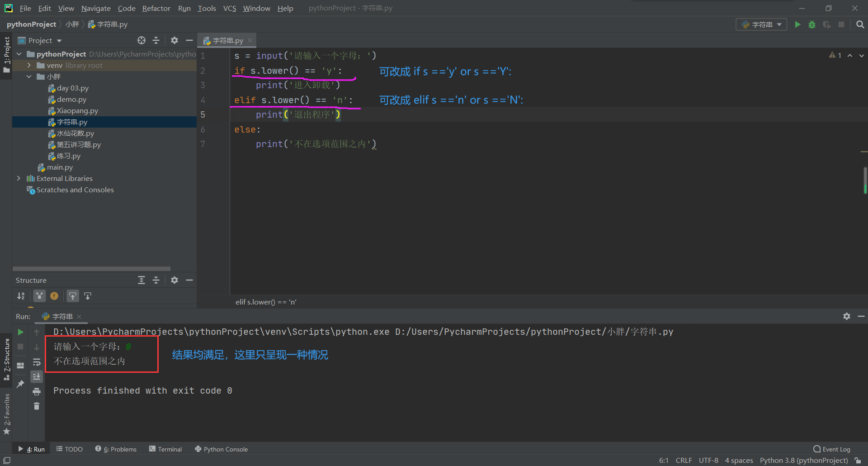Hide the Run panel with minus icon
The width and height of the screenshot is (868, 466).
tap(861, 316)
